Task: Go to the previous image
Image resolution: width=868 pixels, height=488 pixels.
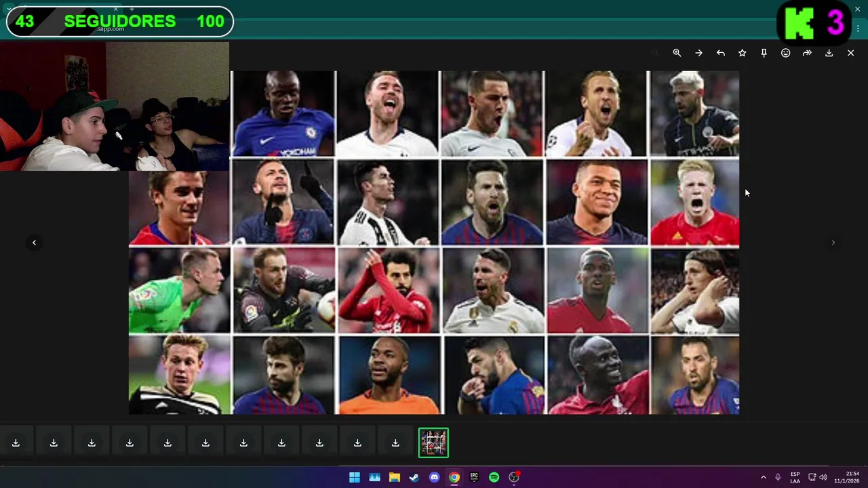Action: point(34,243)
